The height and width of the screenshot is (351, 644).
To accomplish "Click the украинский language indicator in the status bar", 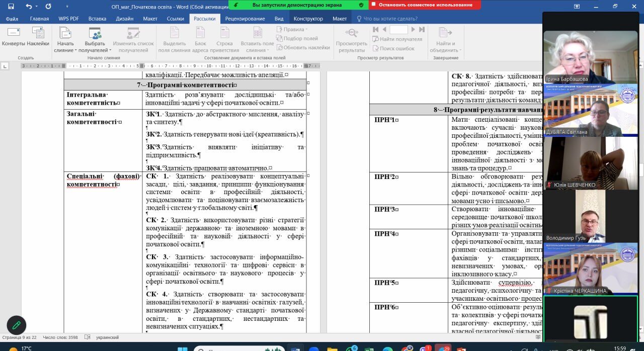I will 107,337.
